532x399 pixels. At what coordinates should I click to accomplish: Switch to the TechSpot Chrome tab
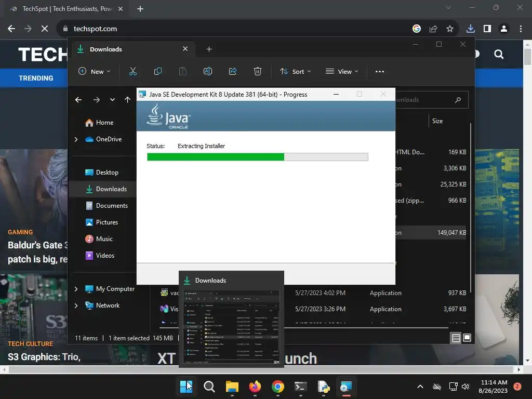(x=67, y=9)
